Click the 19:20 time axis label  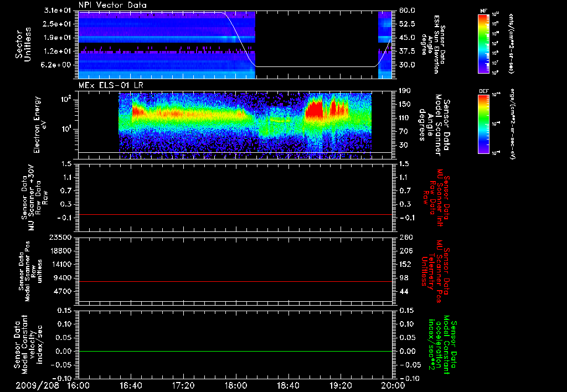(x=341, y=385)
